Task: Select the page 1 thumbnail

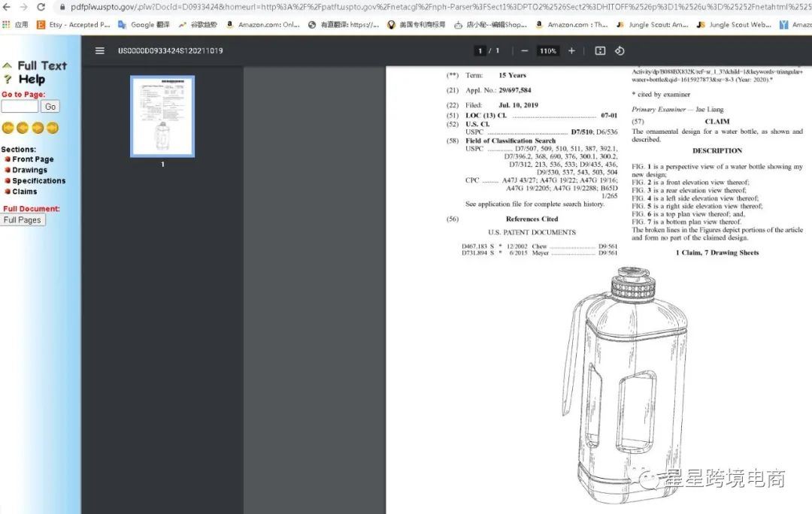Action: coord(162,116)
